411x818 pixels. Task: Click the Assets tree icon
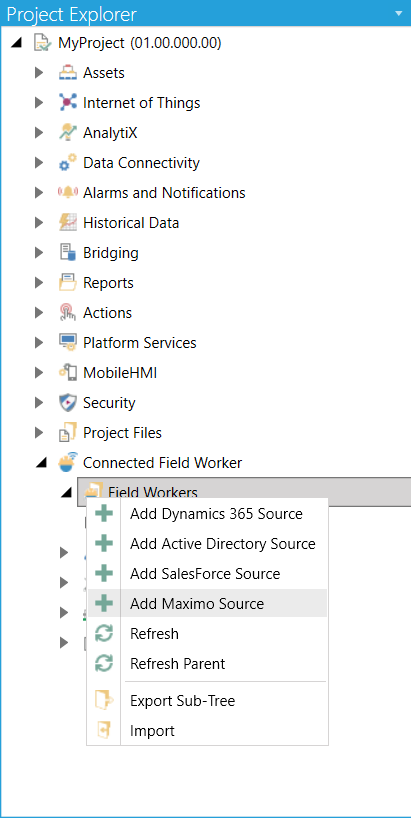point(68,73)
